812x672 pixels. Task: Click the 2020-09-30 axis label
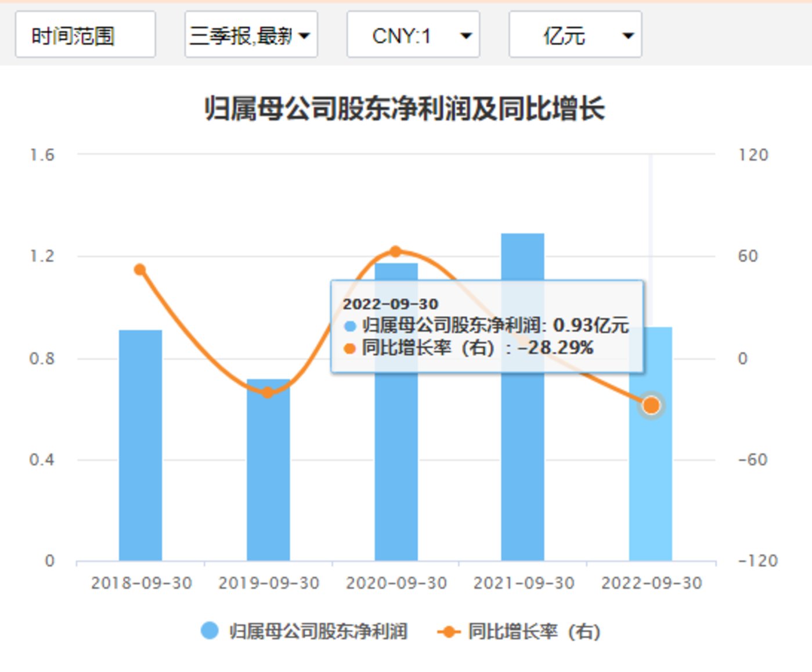point(396,583)
